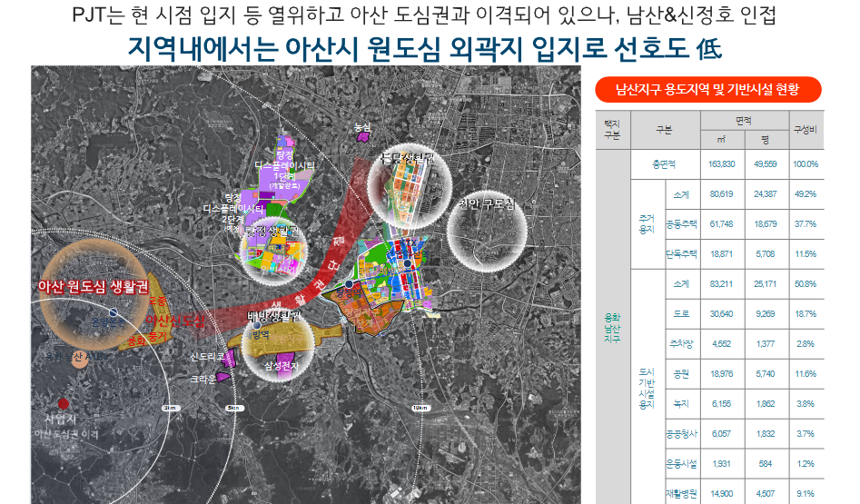Click the 공원 row label
The image size is (860, 504).
[682, 374]
